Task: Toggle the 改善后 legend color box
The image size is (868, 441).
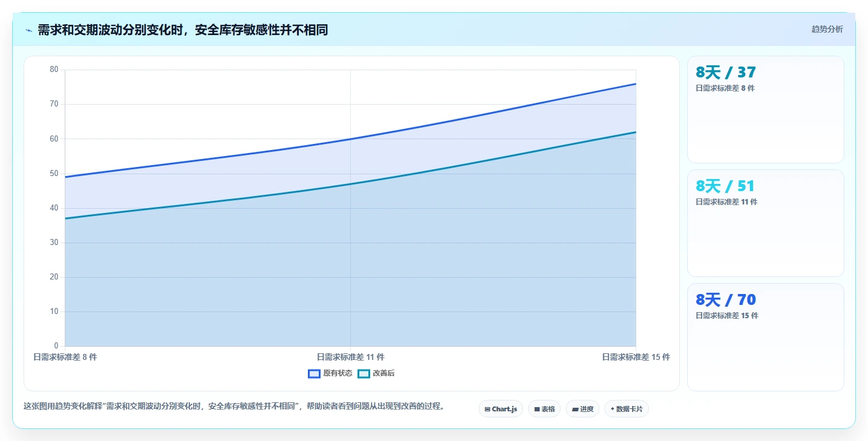Action: (x=364, y=374)
